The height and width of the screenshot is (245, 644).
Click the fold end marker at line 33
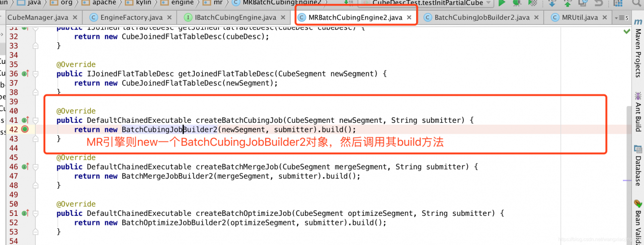point(36,46)
